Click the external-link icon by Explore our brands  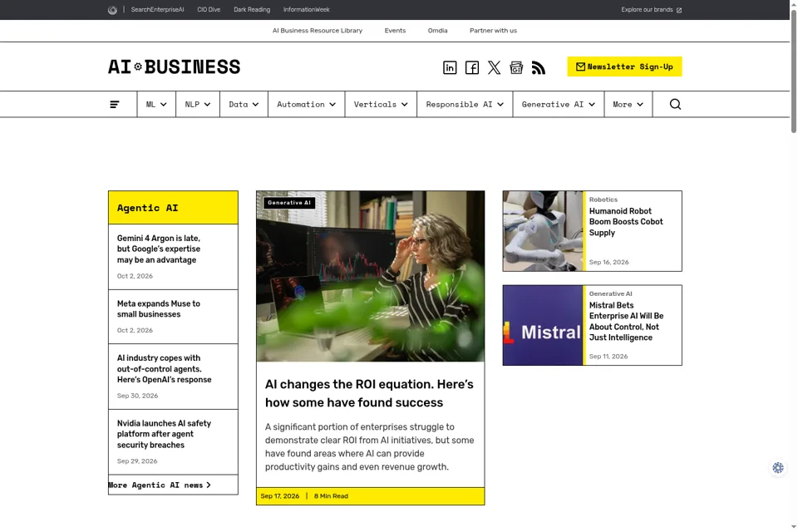679,10
